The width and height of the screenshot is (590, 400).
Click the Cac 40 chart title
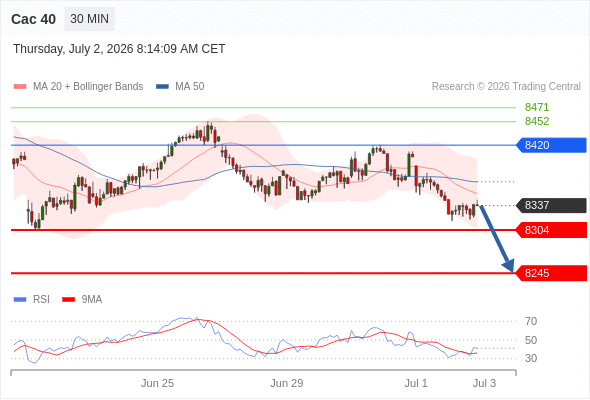[x=33, y=19]
